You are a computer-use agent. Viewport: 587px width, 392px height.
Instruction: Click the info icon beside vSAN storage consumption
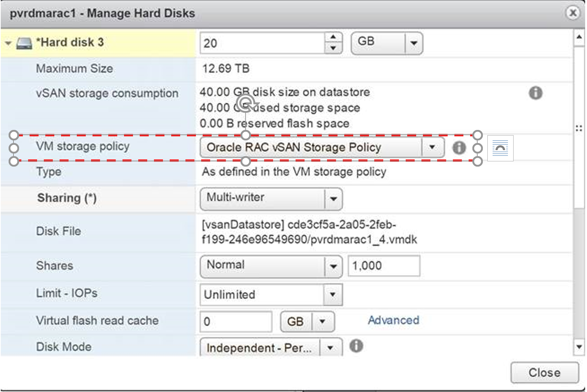pos(535,92)
